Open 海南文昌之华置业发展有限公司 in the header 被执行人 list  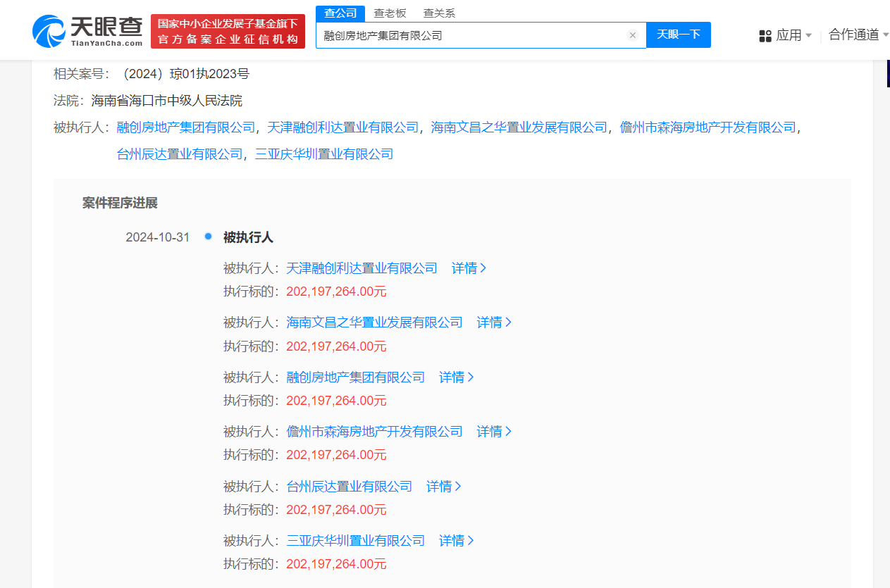click(519, 127)
